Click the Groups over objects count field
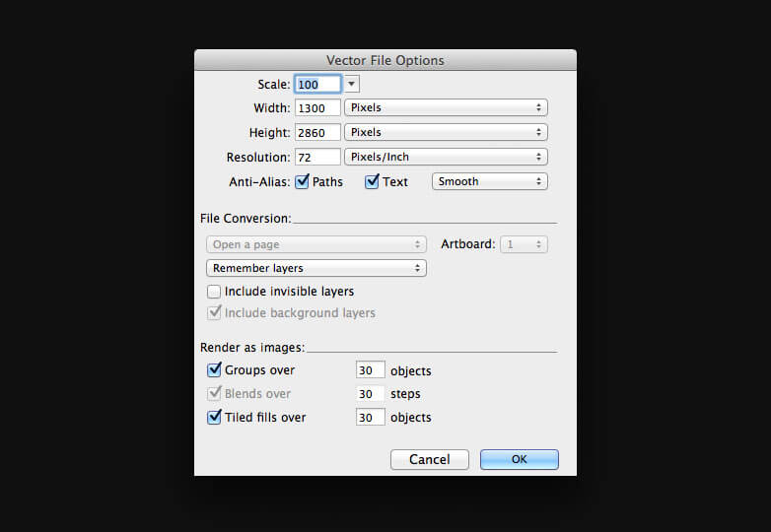 coord(370,370)
